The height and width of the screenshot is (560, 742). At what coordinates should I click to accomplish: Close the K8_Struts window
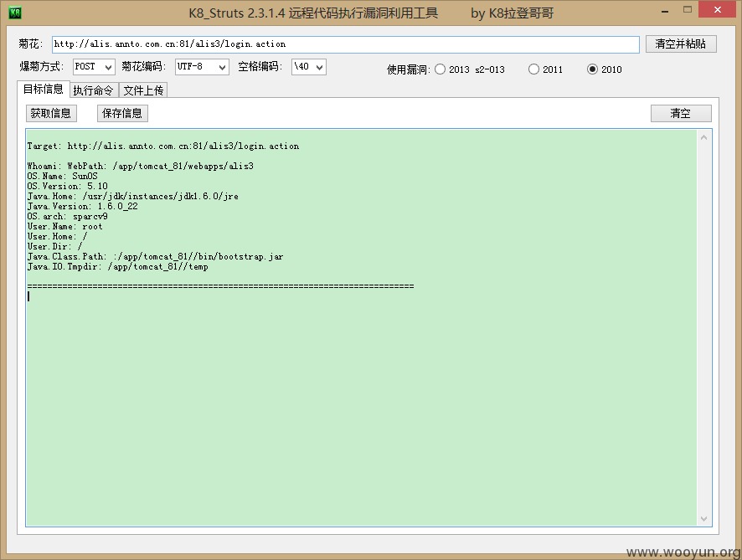click(718, 9)
